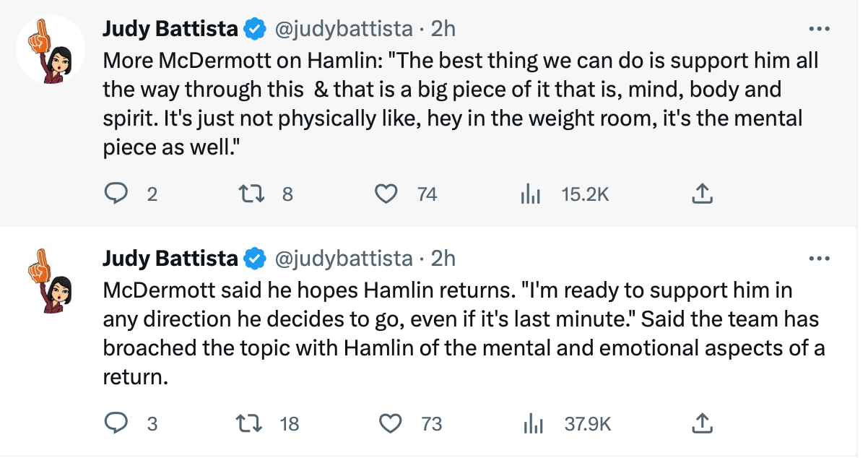The height and width of the screenshot is (458, 868).
Task: Like the tweet with 74 likes
Action: click(388, 194)
